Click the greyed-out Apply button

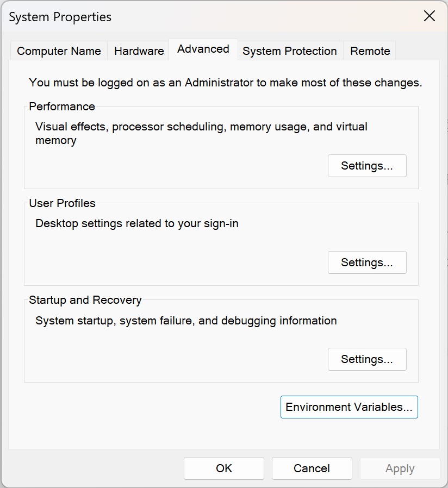coord(400,468)
